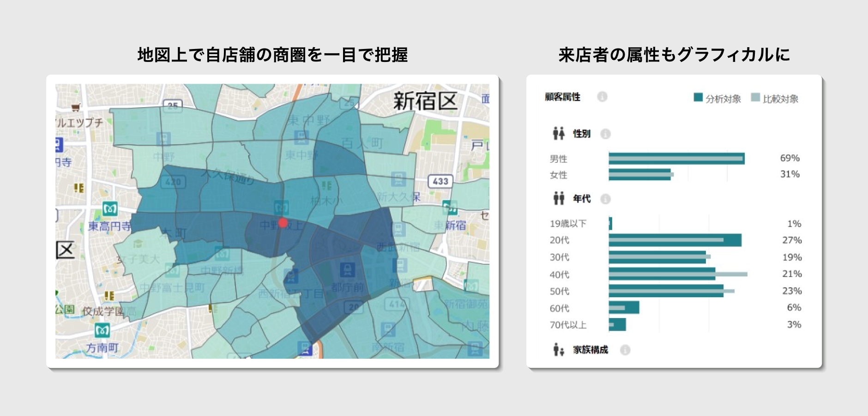Screen dimensions: 868x416
Task: Click the 家族構成 section heading
Action: coord(591,350)
